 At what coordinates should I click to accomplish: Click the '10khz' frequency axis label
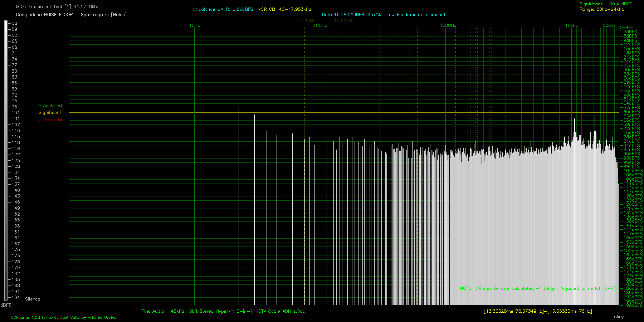click(571, 25)
